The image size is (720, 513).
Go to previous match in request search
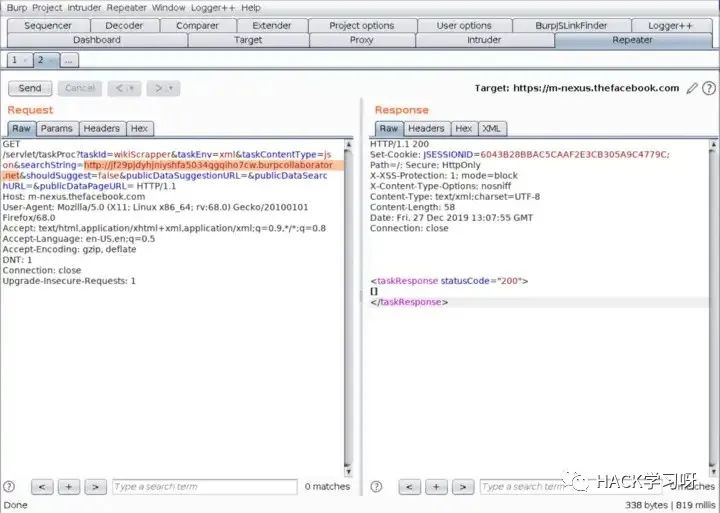[42, 487]
